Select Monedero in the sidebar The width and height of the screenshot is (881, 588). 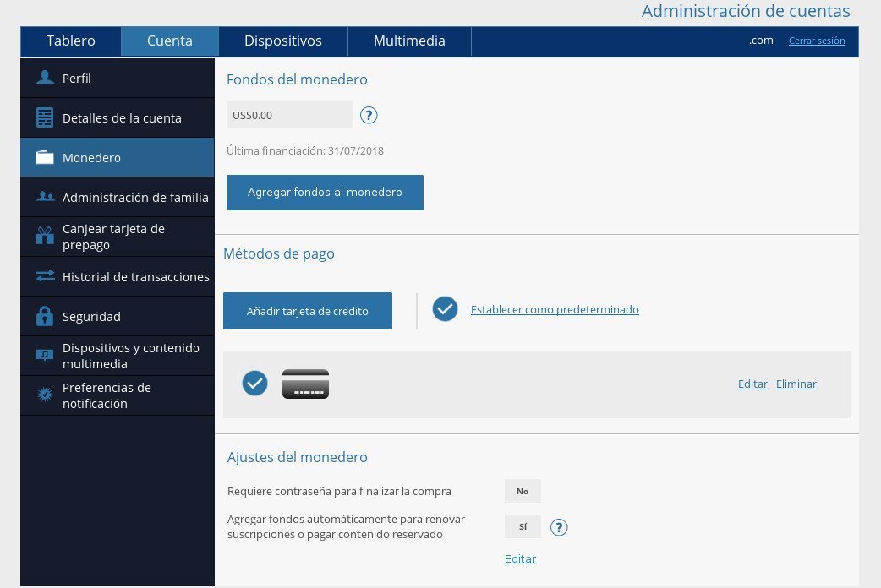point(118,158)
